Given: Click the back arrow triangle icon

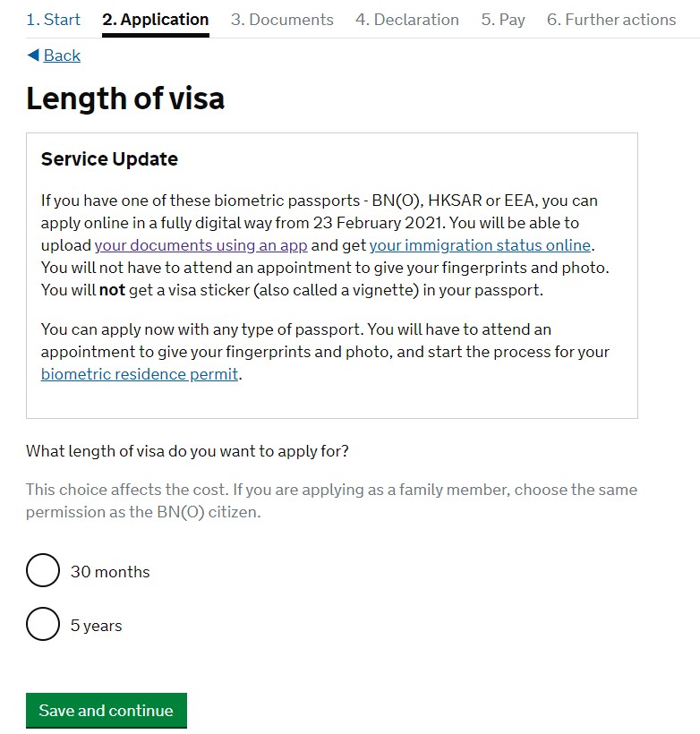Looking at the screenshot, I should tap(33, 55).
